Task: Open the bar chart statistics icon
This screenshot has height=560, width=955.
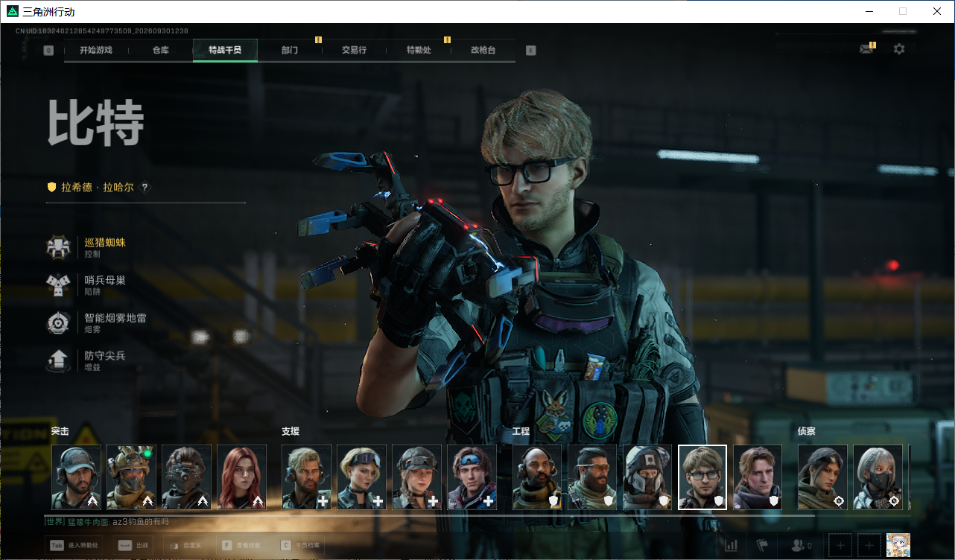Action: click(x=732, y=546)
